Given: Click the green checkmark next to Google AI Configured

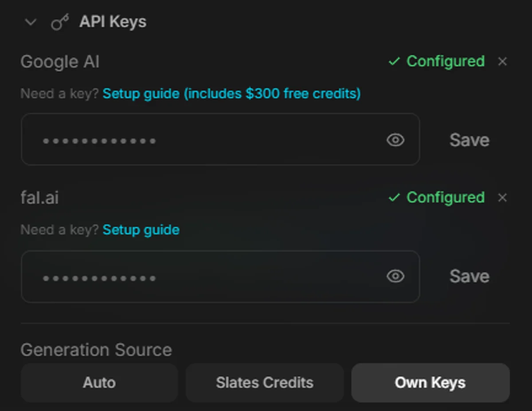Looking at the screenshot, I should click(394, 62).
